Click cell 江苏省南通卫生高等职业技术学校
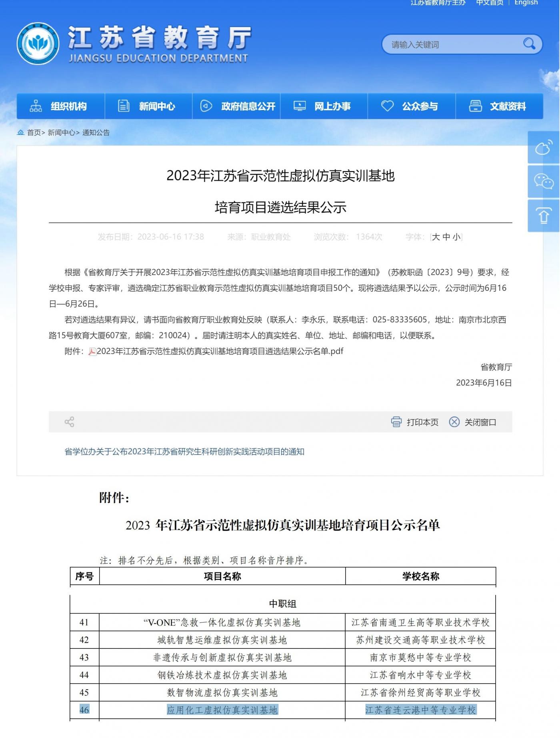This screenshot has width=560, height=738. coord(421,622)
